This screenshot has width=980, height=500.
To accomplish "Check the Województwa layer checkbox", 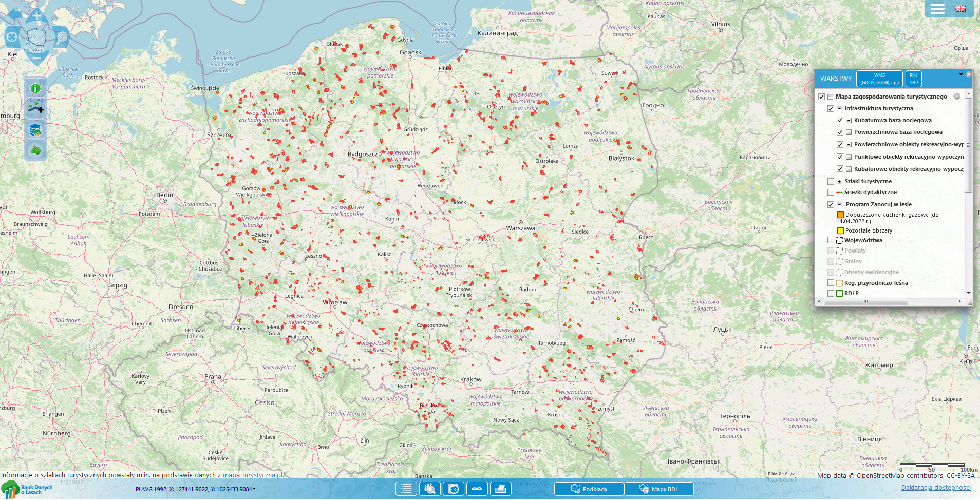I will (831, 240).
